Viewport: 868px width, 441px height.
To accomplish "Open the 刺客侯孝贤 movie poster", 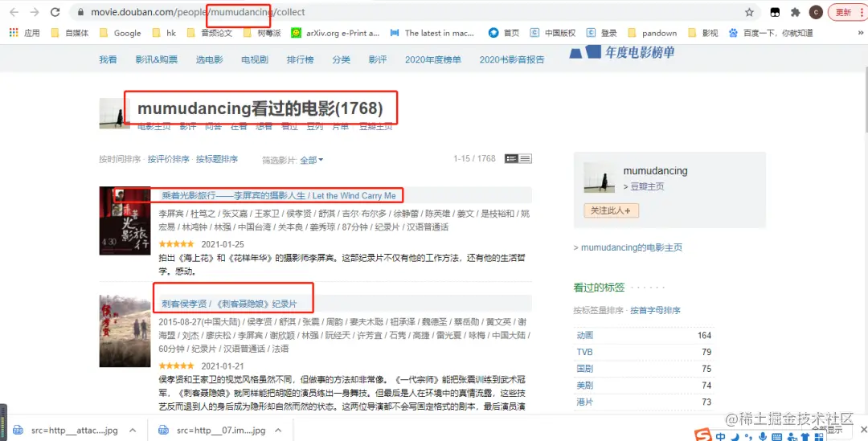I will [x=125, y=331].
